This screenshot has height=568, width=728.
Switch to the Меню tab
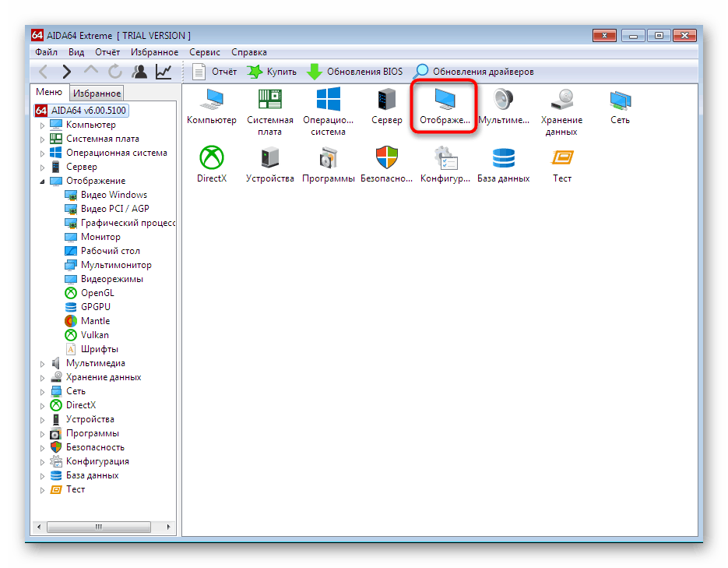point(49,92)
